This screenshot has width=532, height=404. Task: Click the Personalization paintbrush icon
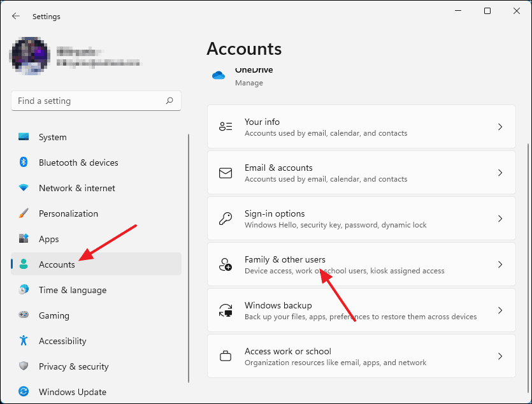[24, 213]
